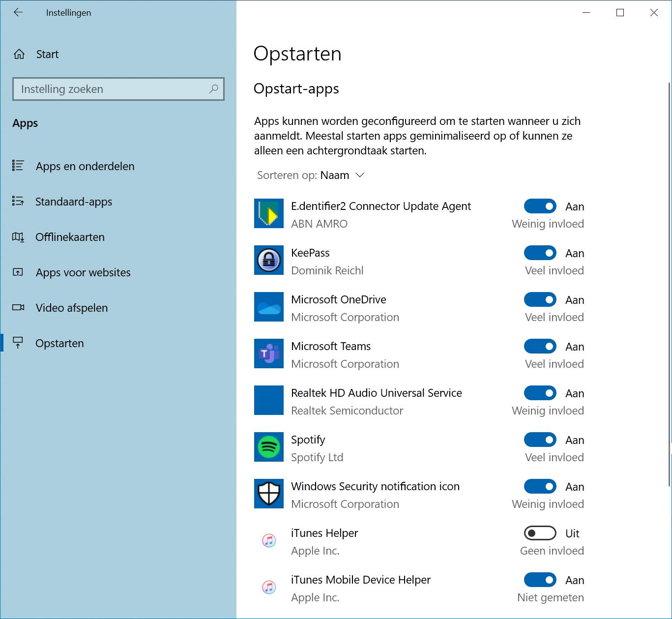The height and width of the screenshot is (619, 672).
Task: Click the Opstarten sidebar icon
Action: coord(18,343)
